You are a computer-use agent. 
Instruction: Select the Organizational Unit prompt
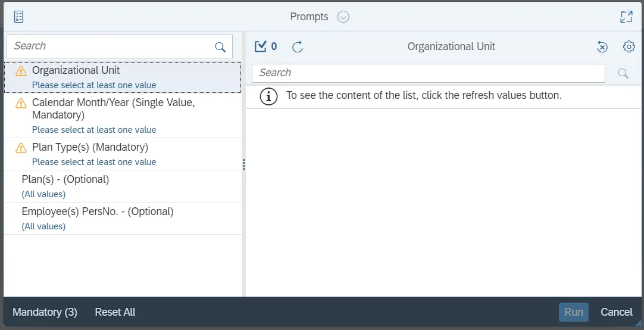click(122, 77)
